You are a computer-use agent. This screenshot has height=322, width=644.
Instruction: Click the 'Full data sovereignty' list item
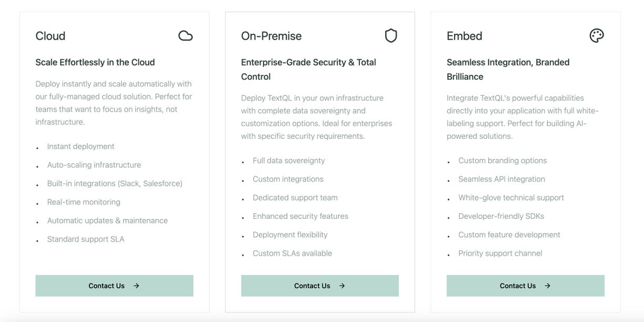pos(289,160)
